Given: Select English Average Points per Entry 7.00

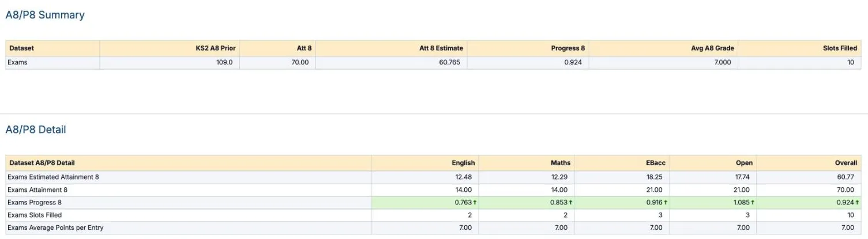Looking at the screenshot, I should pyautogui.click(x=465, y=228).
